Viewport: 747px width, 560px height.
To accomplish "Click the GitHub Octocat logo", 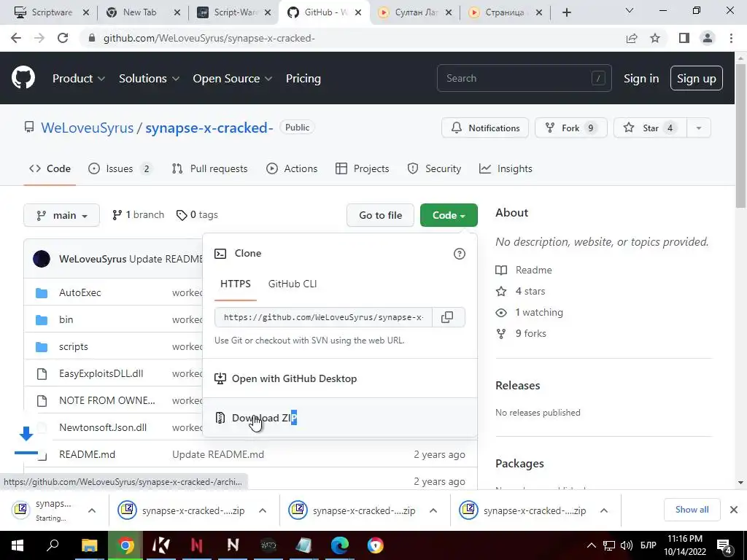I will coord(23,78).
